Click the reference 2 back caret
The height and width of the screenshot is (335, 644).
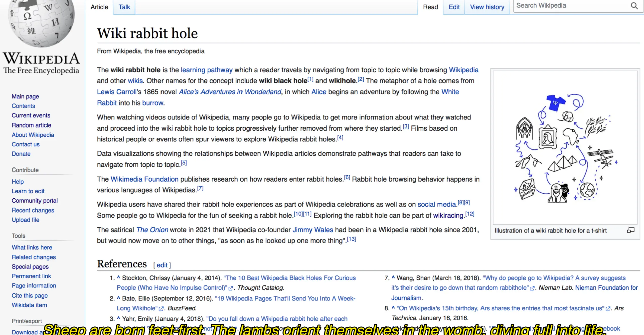pyautogui.click(x=118, y=298)
